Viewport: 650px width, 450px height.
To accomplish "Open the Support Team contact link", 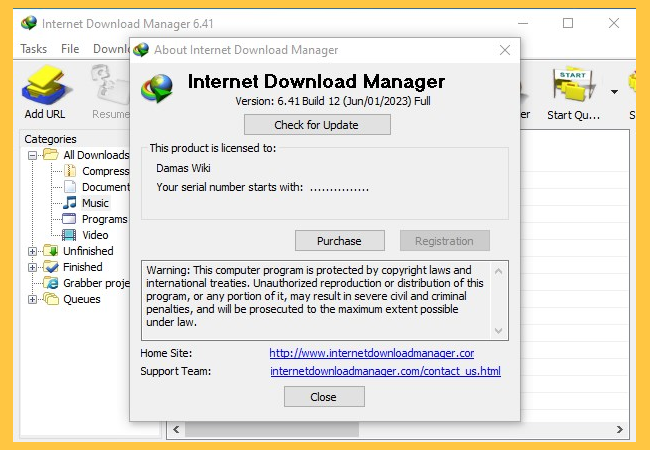I will 386,371.
